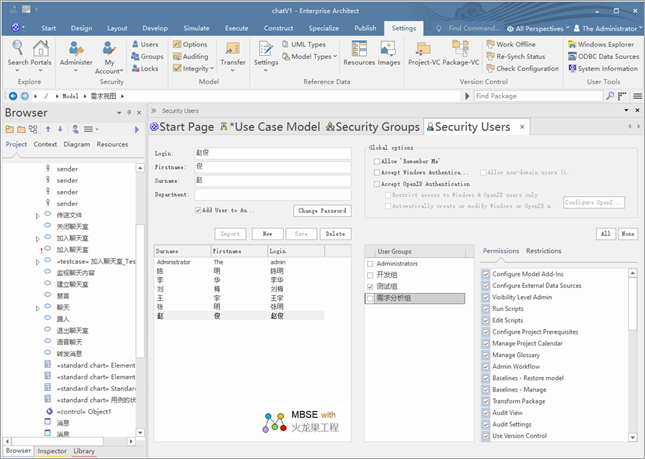This screenshot has height=459, width=645.
Task: Open UML Types
Action: click(x=304, y=44)
